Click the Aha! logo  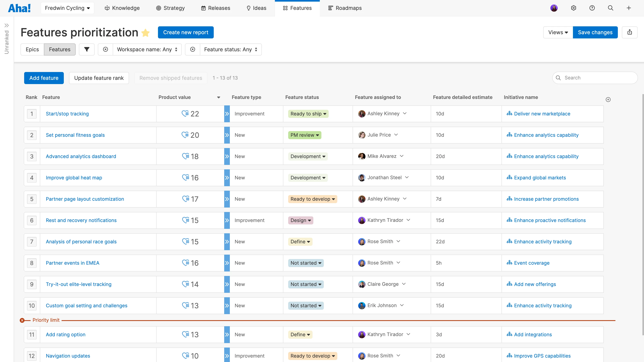(x=20, y=8)
